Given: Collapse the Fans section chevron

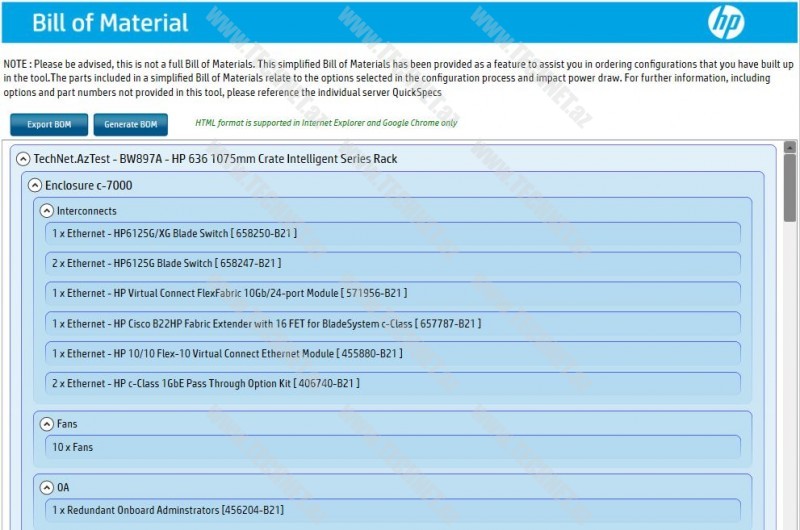Looking at the screenshot, I should coord(46,424).
